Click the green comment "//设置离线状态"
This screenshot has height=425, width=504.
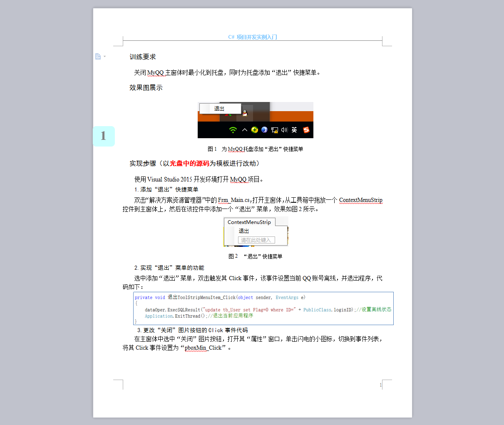tap(374, 310)
